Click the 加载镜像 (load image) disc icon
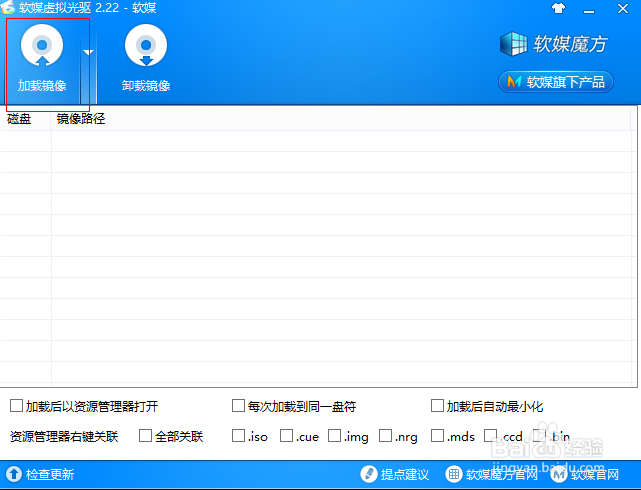641x490 pixels. [x=42, y=45]
